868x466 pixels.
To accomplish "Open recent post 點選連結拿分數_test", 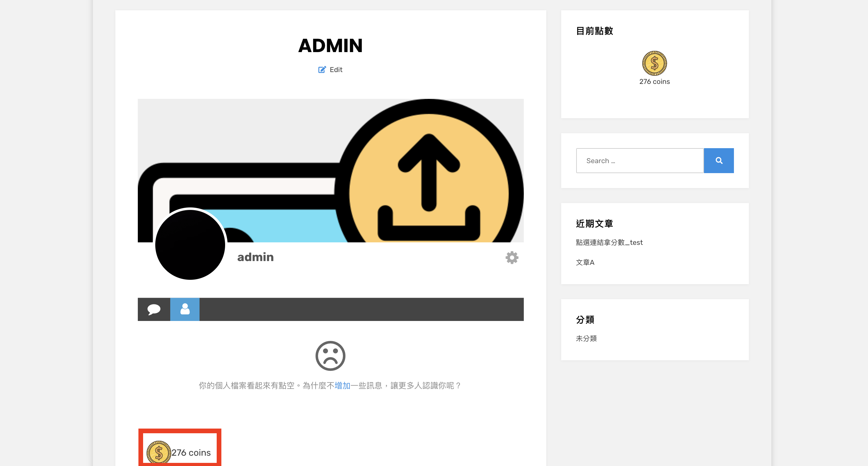I will (609, 242).
